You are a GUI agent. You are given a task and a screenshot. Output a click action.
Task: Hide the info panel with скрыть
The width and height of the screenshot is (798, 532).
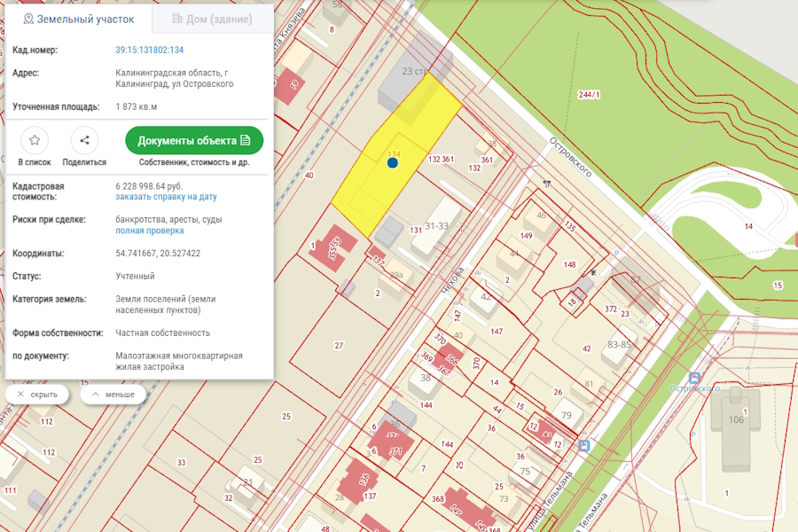coord(36,394)
